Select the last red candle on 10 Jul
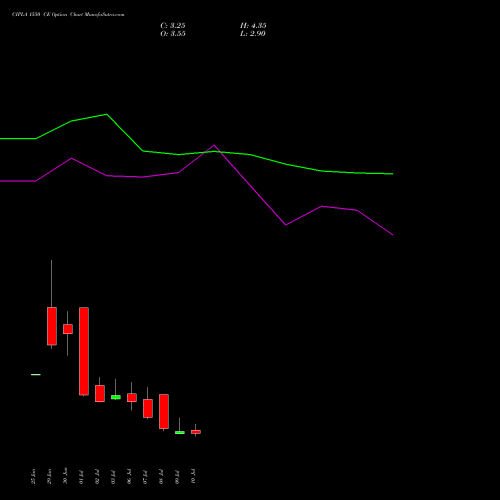This screenshot has width=500, height=500. pos(196,432)
